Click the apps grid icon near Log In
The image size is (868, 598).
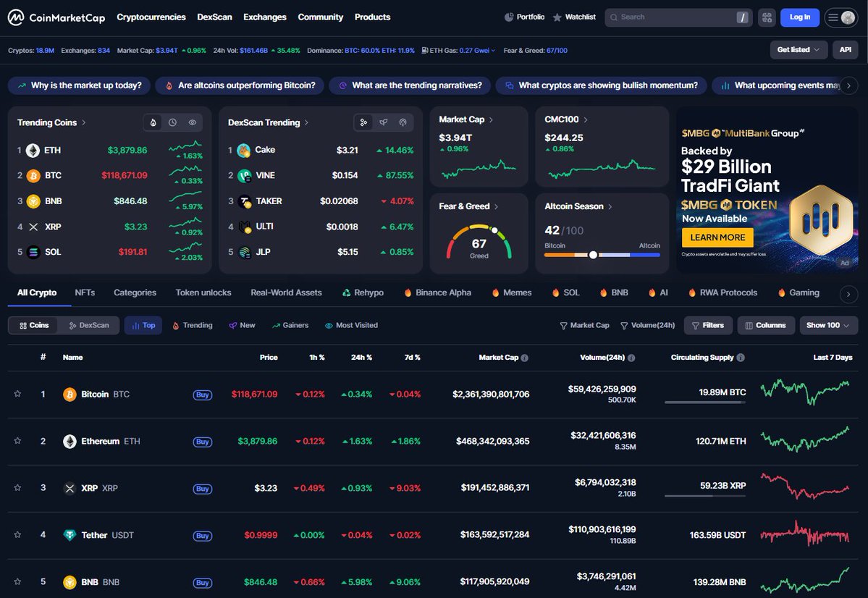767,17
